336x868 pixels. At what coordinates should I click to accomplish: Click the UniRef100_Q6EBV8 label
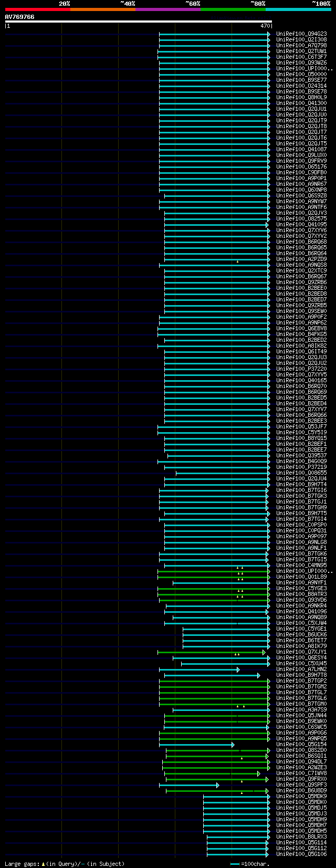pyautogui.click(x=301, y=329)
